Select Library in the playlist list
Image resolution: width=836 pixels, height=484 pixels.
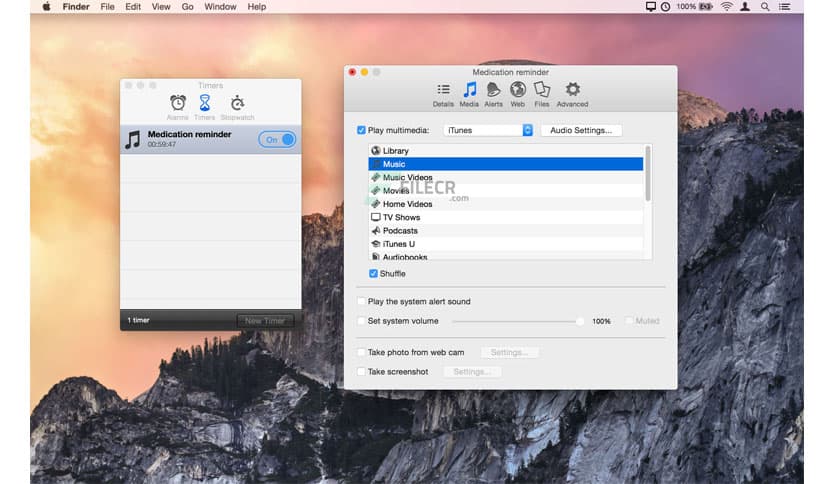coord(506,151)
